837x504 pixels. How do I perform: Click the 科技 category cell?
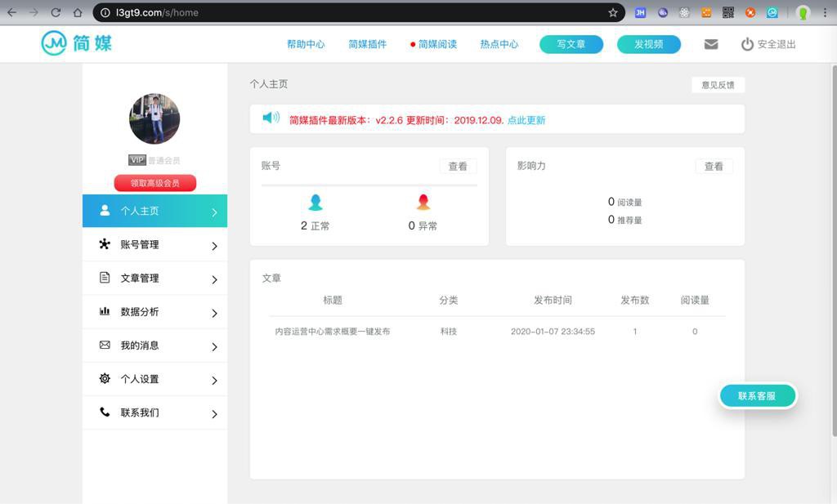click(449, 331)
